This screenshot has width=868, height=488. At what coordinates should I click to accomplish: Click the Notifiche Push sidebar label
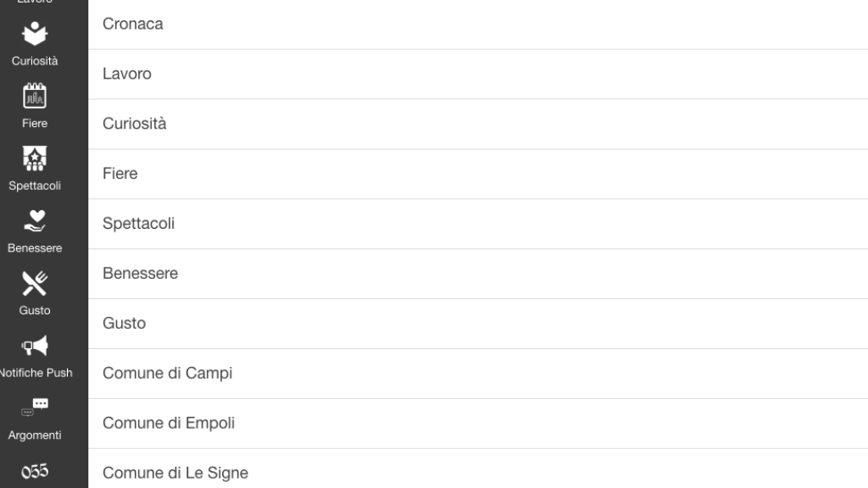(36, 373)
